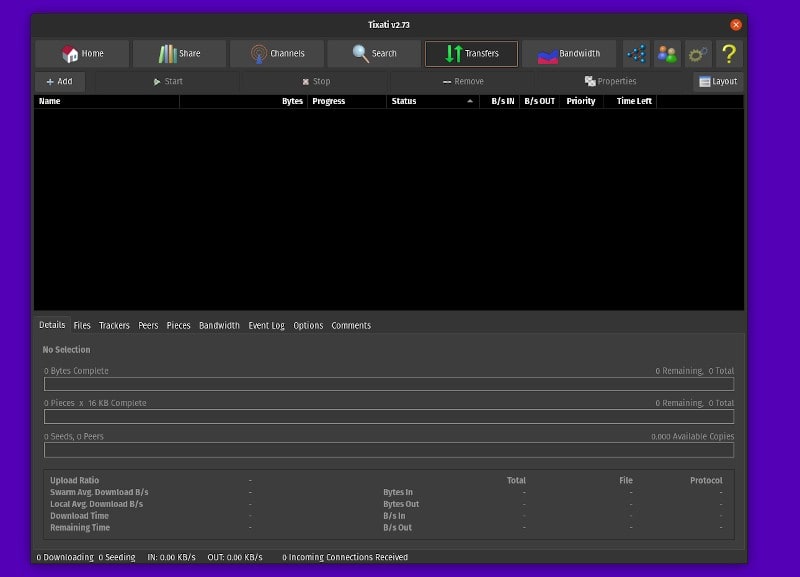Open Settings via the gears icon
The image size is (800, 577).
[x=698, y=54]
